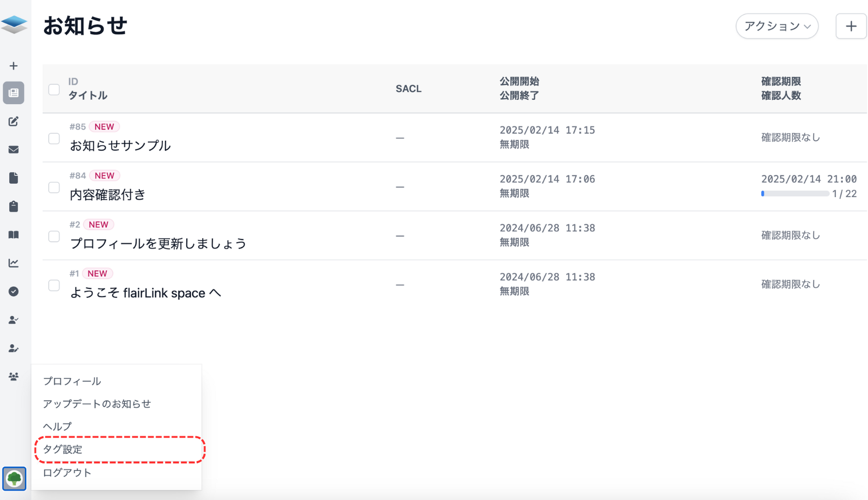Open the open-book icon in sidebar
The height and width of the screenshot is (500, 868).
(x=14, y=235)
